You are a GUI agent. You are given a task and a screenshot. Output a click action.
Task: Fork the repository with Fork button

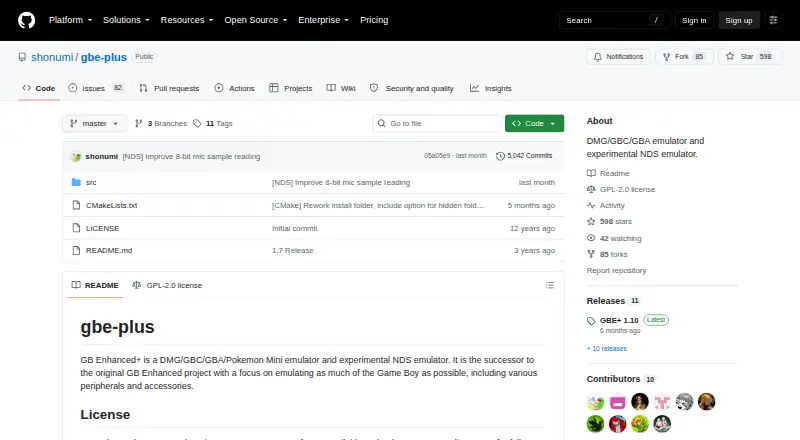click(x=684, y=57)
